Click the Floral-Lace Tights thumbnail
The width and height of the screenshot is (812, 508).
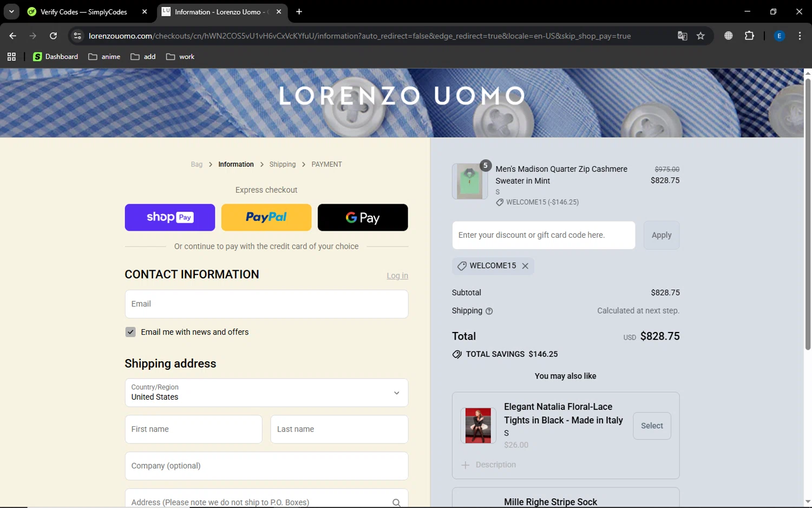478,426
